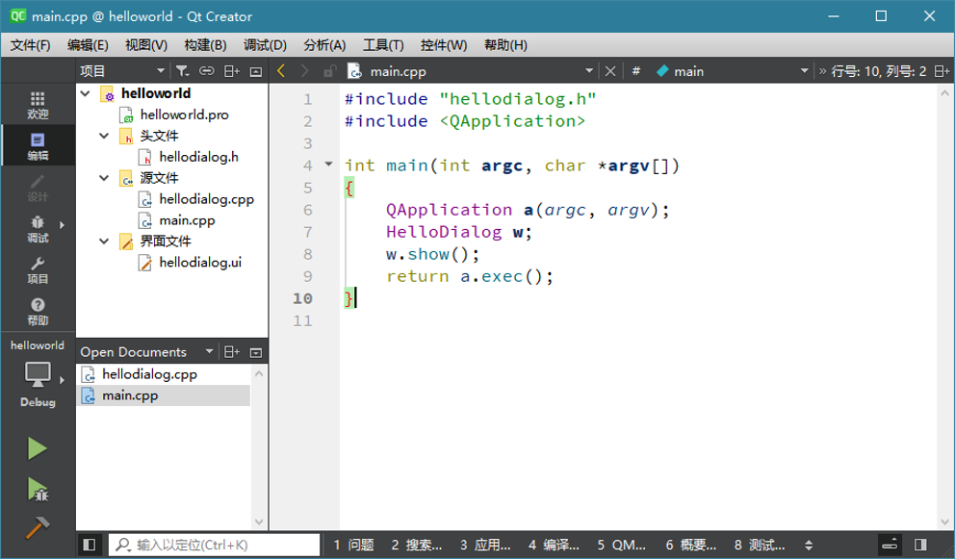Select hellodialog.ui in project tree
The image size is (955, 560).
[200, 263]
